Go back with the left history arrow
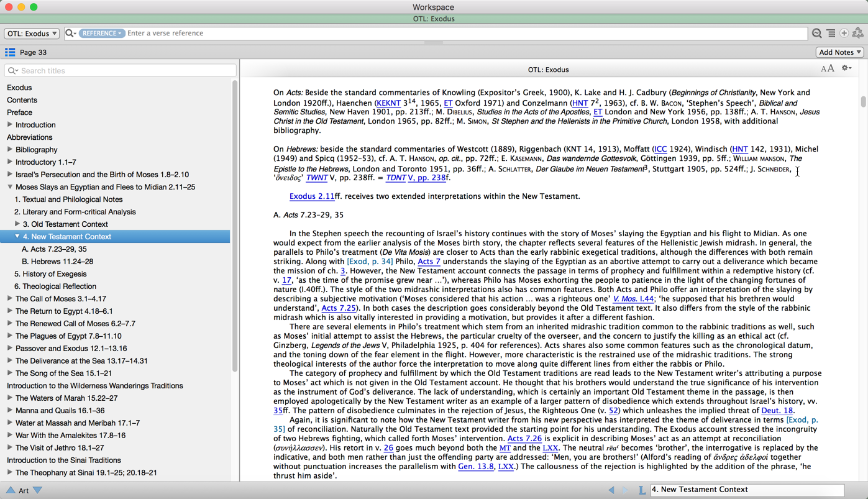Image resolution: width=868 pixels, height=499 pixels. pos(611,490)
